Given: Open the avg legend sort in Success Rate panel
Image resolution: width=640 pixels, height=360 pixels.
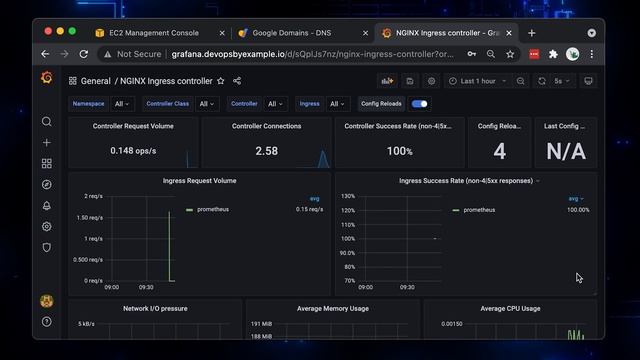Looking at the screenshot, I should (x=576, y=199).
